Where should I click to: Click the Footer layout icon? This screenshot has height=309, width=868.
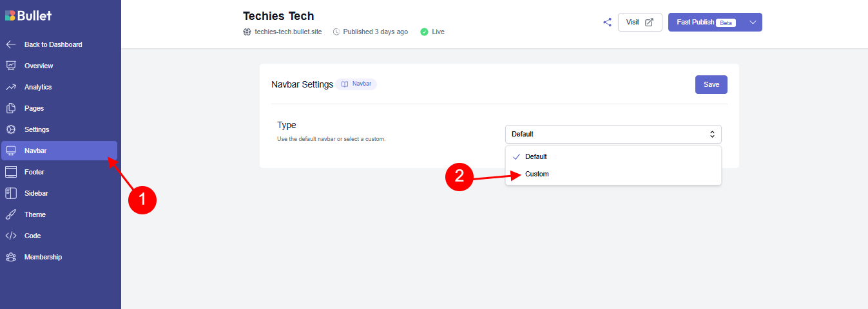click(10, 172)
